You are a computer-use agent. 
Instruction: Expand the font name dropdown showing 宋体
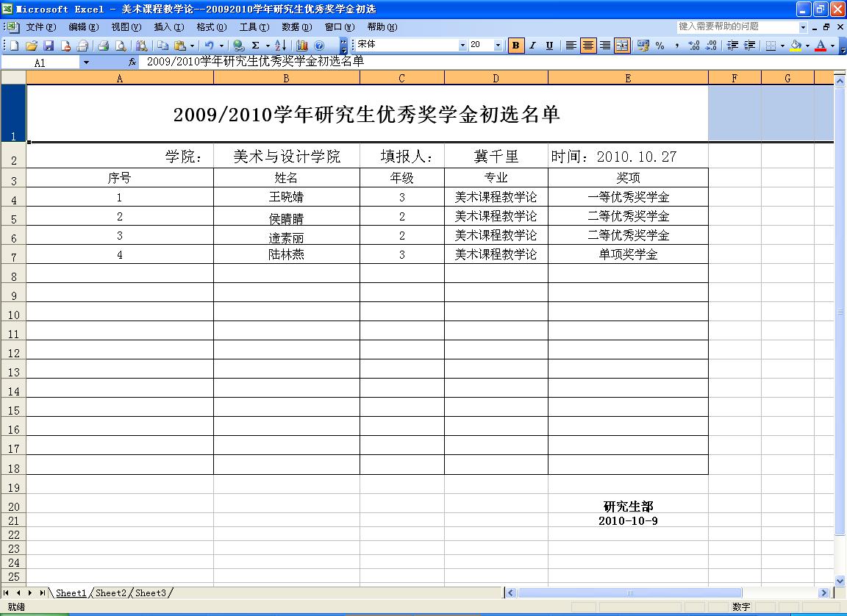point(462,46)
